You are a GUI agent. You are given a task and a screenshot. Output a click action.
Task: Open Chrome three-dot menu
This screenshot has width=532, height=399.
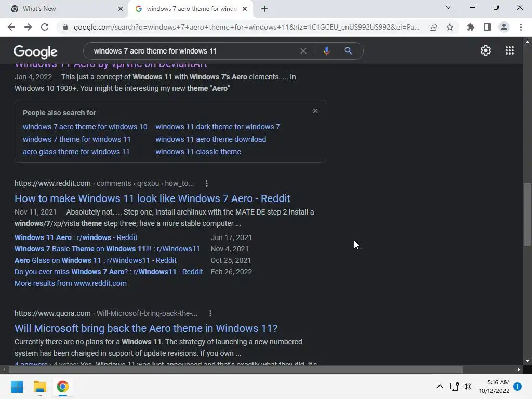pyautogui.click(x=521, y=27)
